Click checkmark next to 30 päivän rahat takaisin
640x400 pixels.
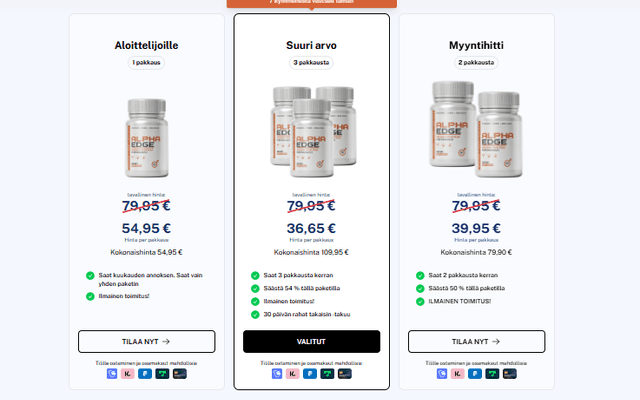tap(255, 314)
